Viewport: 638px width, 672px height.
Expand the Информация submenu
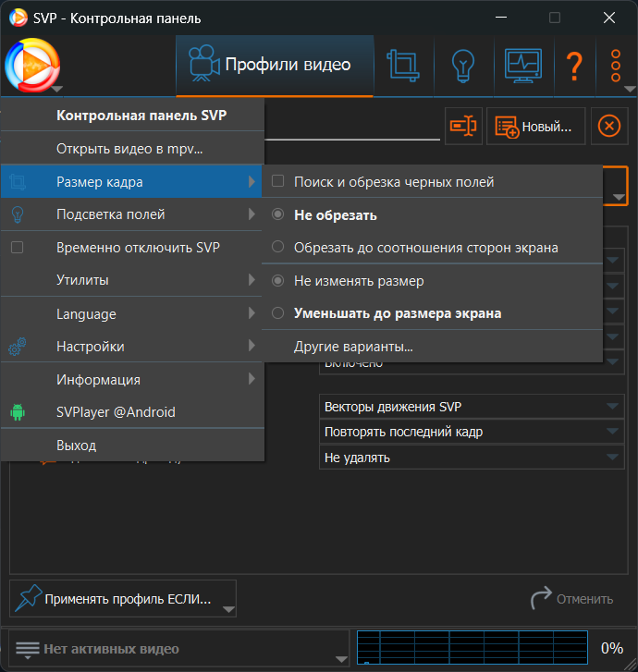coord(131,379)
